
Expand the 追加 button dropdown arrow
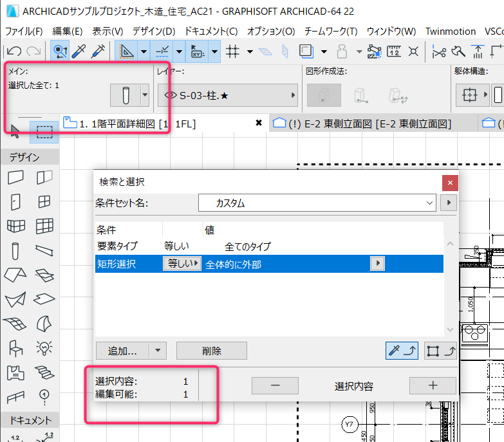click(x=158, y=351)
